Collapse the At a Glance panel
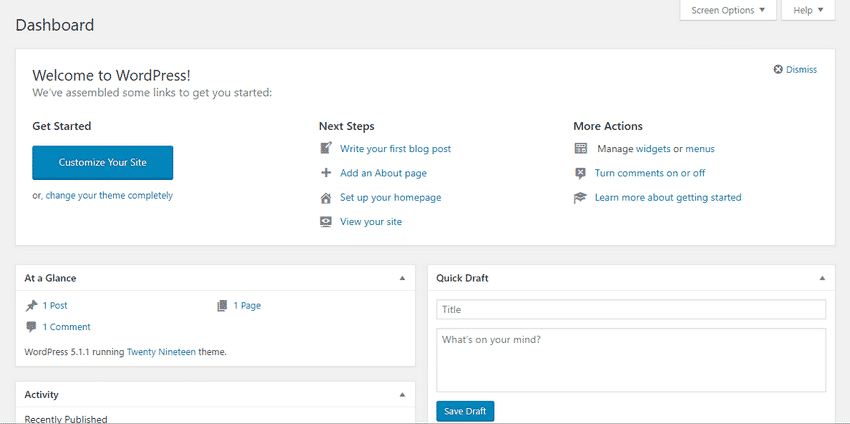Viewport: 850px width, 424px height. [402, 278]
